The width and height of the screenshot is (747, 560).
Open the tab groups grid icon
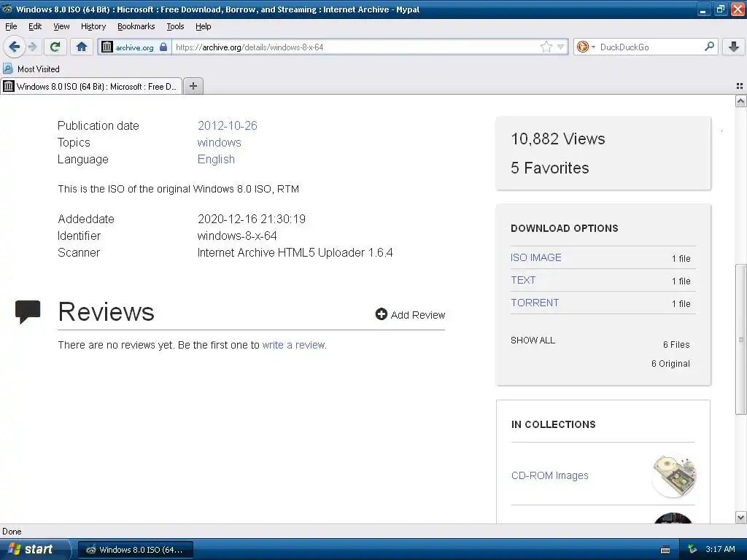coord(740,86)
